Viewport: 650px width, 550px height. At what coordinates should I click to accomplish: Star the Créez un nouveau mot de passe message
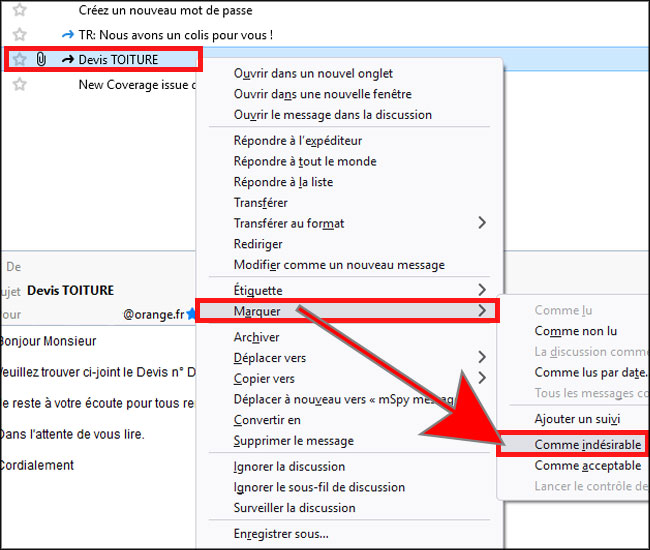(x=19, y=10)
